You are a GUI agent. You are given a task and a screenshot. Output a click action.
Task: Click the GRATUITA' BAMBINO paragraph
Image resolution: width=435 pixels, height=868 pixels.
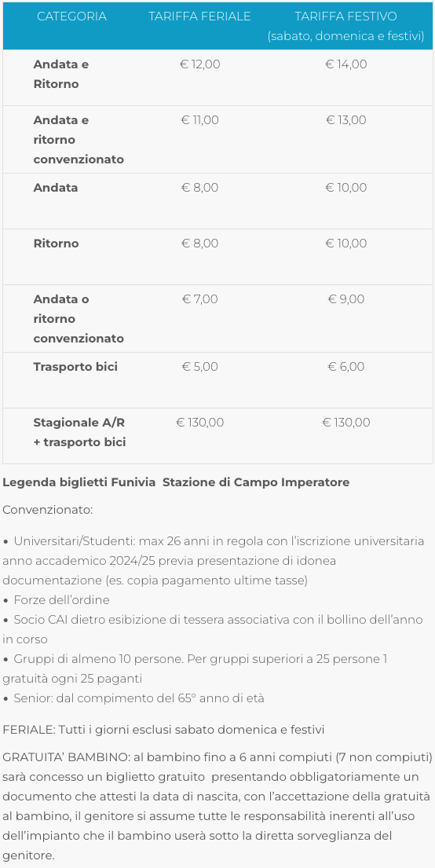coord(217,807)
